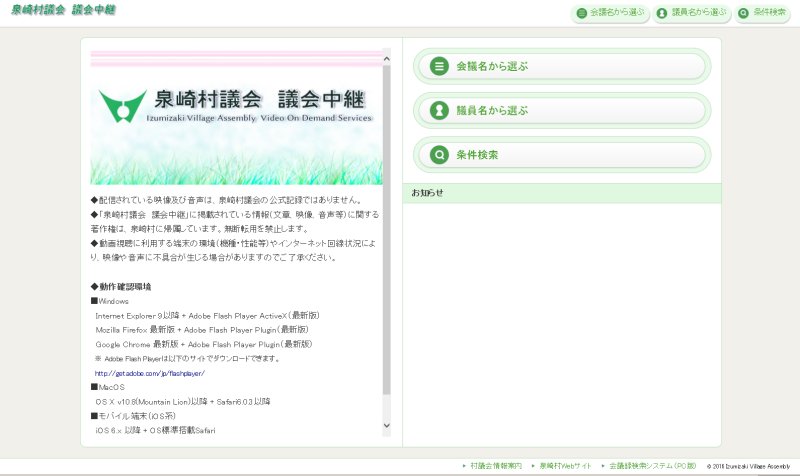Click the person icon on the large 議員名から選ぶ button
800x476 pixels.
(x=438, y=111)
